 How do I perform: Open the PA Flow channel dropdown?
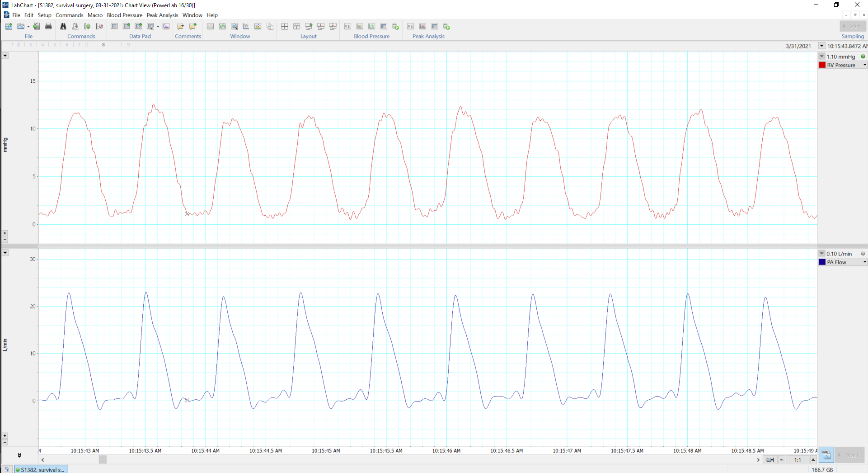865,262
